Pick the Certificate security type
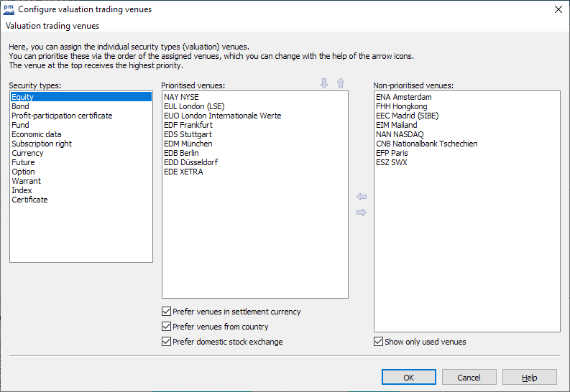 pos(29,200)
